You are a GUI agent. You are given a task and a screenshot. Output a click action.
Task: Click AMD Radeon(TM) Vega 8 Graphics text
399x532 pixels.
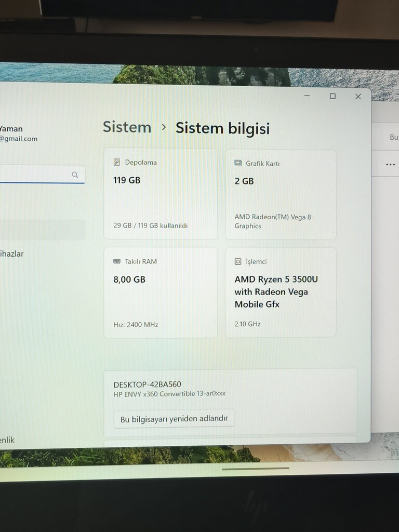273,221
